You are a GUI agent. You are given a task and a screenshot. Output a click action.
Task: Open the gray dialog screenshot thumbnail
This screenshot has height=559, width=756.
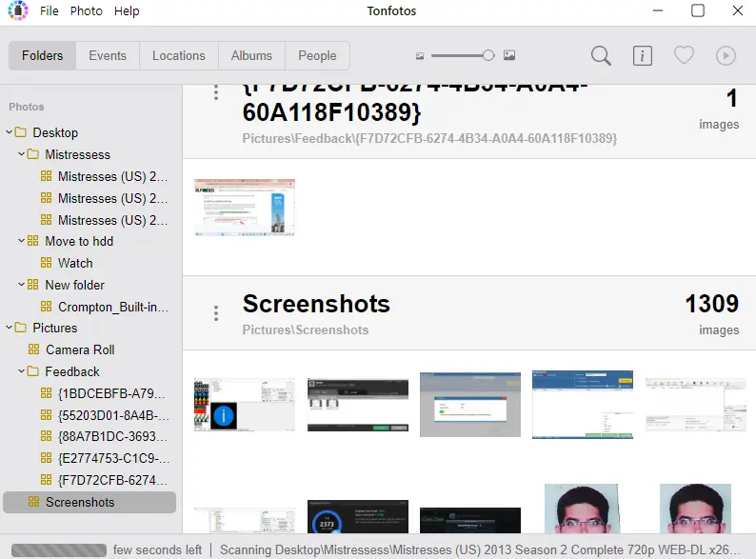(470, 405)
